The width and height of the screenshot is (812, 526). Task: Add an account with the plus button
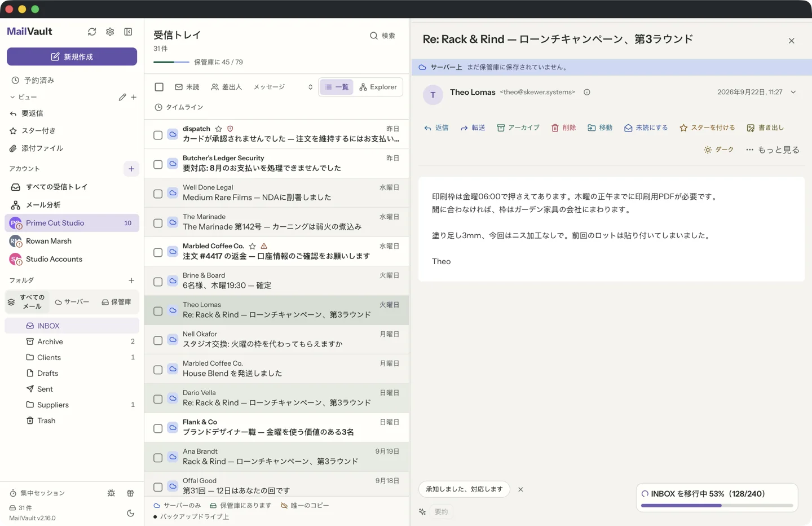click(131, 169)
